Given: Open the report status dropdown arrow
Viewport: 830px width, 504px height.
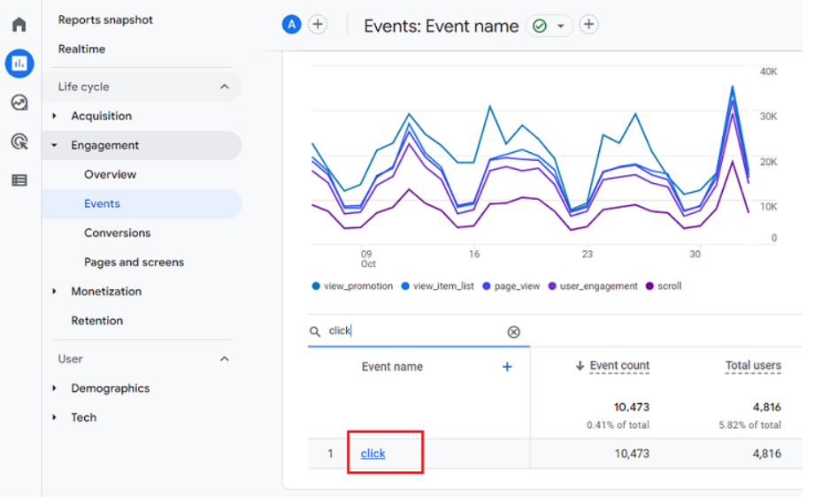Looking at the screenshot, I should 561,26.
